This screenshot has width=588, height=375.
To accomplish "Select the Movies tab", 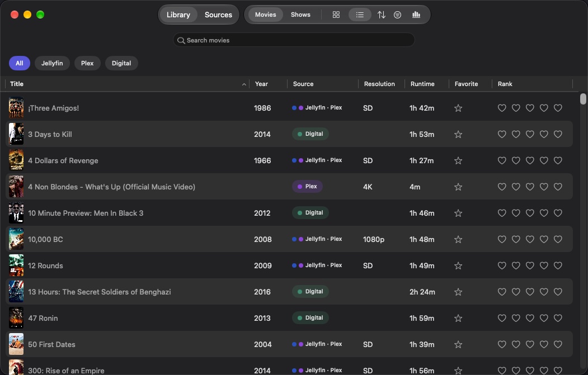I will 266,15.
